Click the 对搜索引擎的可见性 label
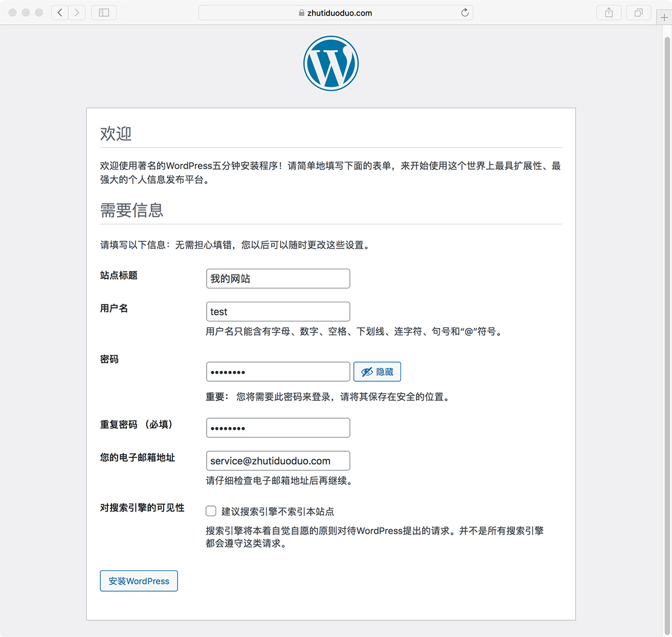Screen dimensions: 672x637 coord(142,508)
